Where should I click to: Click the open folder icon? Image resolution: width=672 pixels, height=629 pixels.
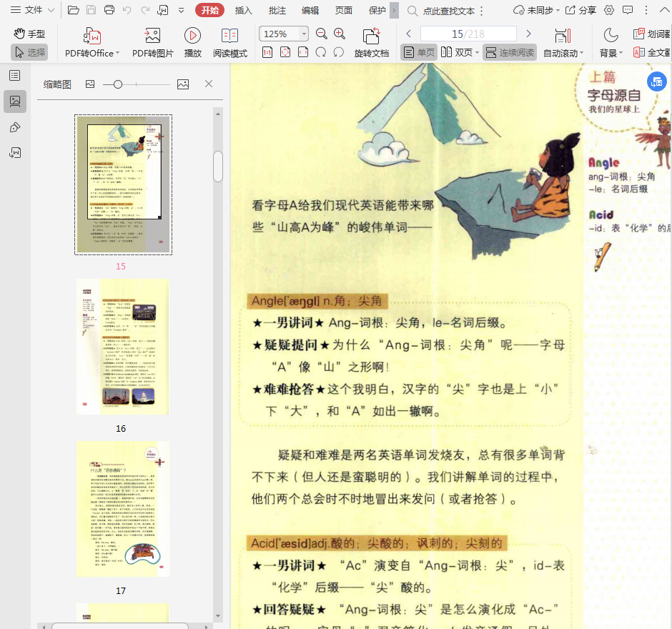click(74, 10)
